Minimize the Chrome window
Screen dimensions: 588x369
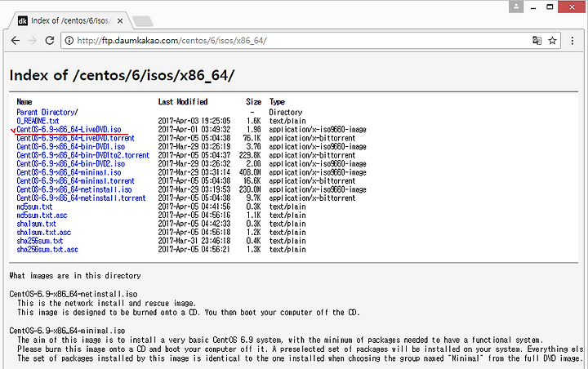pyautogui.click(x=533, y=7)
